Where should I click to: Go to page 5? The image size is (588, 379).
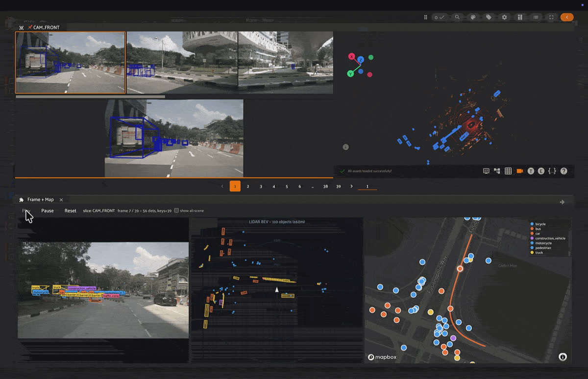(x=287, y=186)
